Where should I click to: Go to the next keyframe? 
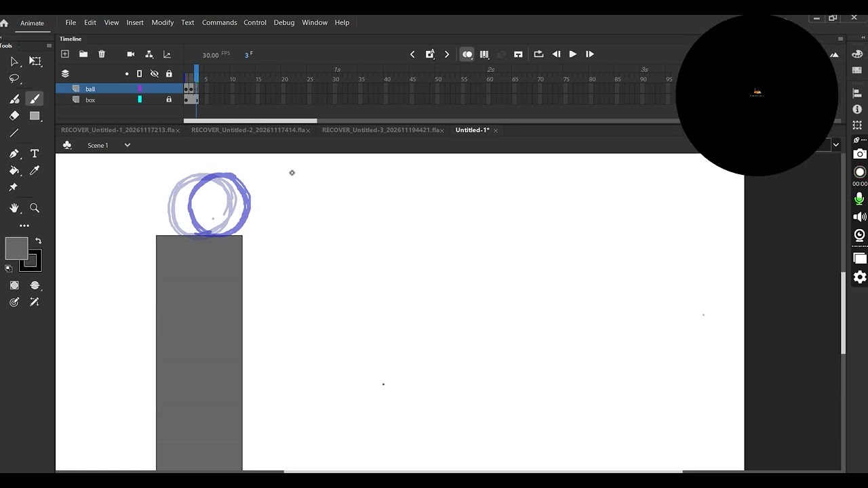[x=447, y=54]
